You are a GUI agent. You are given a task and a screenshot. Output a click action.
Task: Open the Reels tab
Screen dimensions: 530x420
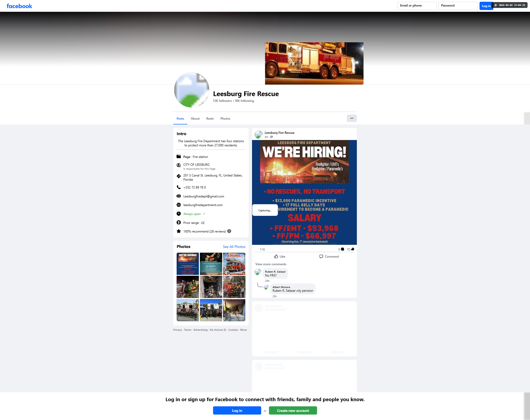(210, 119)
